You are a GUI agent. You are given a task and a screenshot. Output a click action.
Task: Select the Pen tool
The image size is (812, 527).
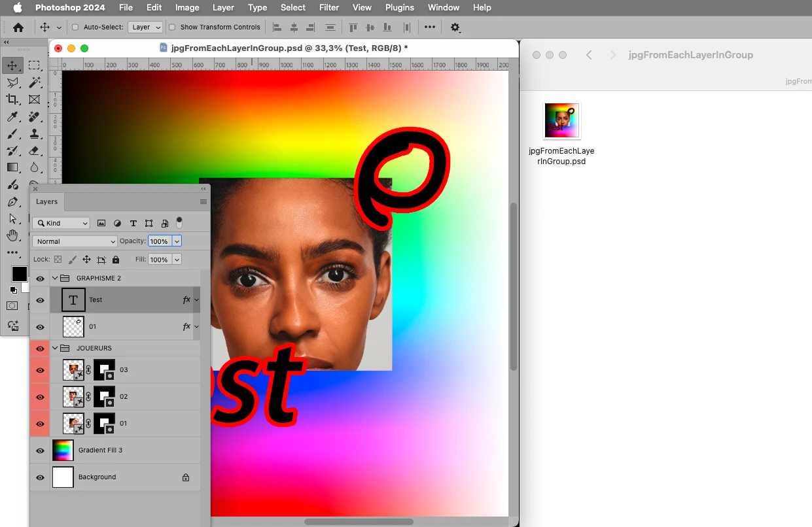(x=12, y=201)
